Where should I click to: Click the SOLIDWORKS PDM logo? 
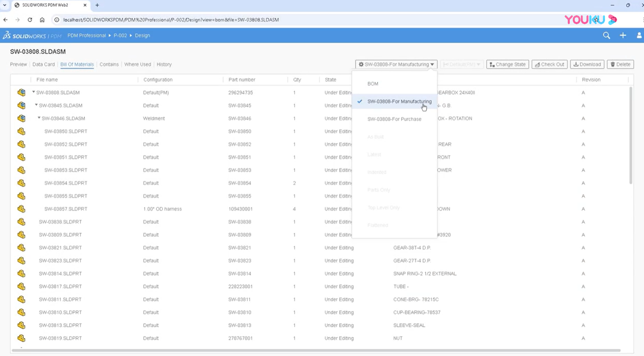(32, 36)
